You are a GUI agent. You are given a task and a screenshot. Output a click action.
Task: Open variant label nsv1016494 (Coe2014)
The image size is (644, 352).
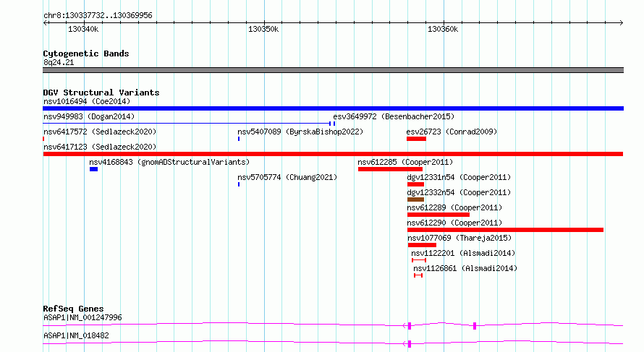point(87,101)
